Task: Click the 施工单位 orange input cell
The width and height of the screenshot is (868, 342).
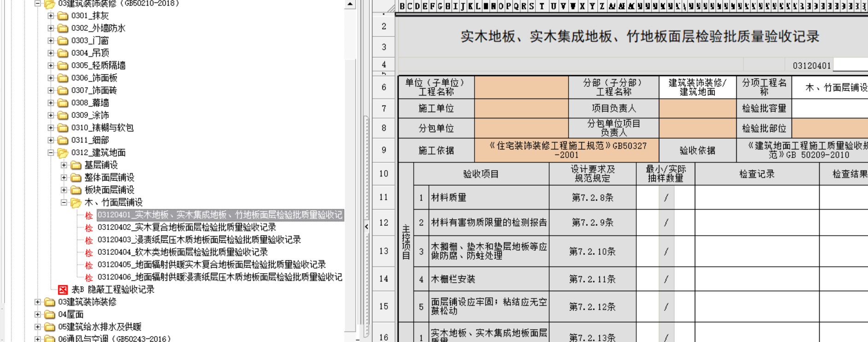Action: point(521,108)
